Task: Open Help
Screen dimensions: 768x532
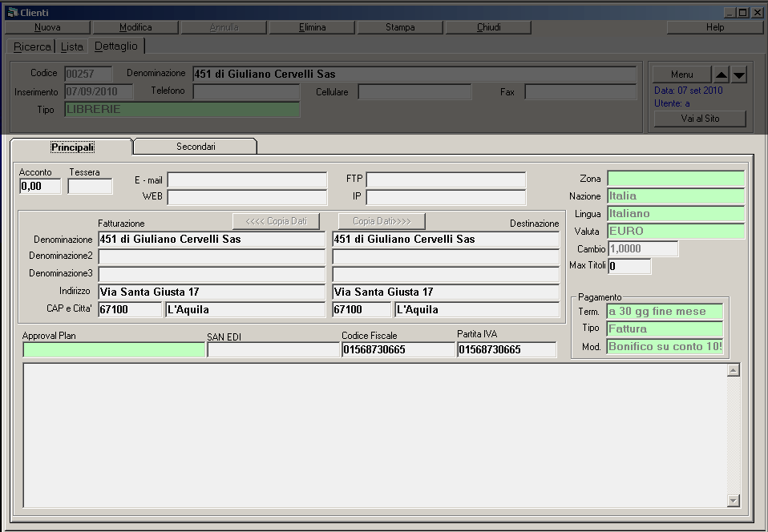Action: 714,27
